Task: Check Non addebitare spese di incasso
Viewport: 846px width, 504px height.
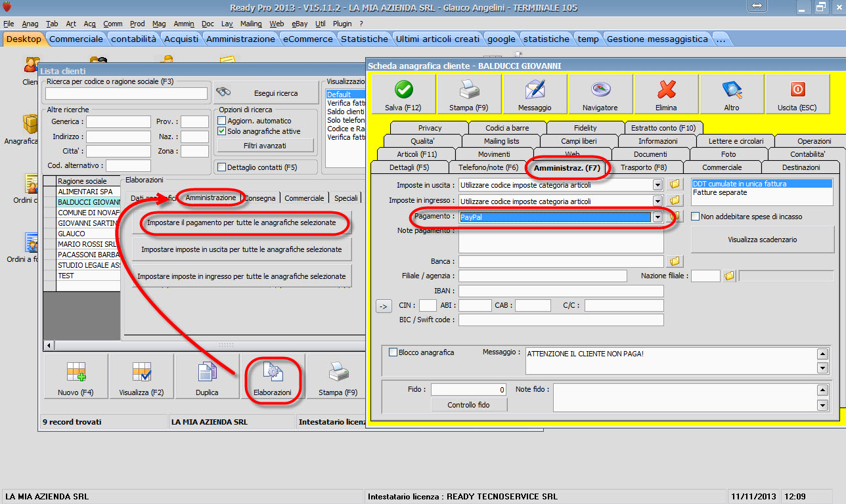Action: coord(696,217)
